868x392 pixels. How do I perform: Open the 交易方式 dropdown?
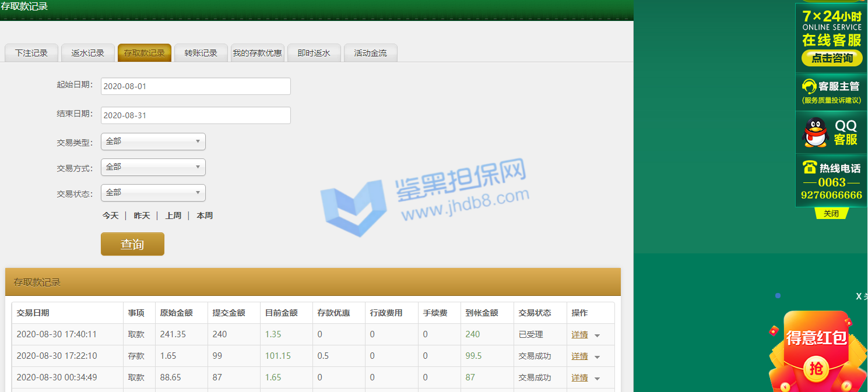point(153,167)
